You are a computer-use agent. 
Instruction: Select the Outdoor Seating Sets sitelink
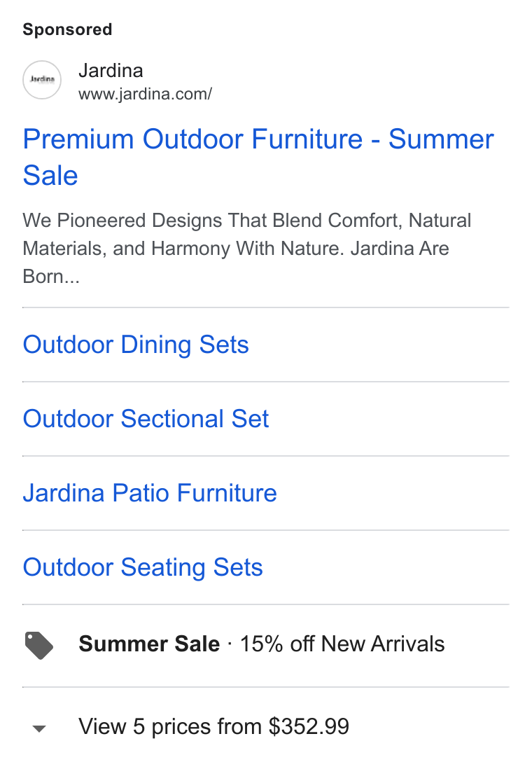tap(143, 567)
